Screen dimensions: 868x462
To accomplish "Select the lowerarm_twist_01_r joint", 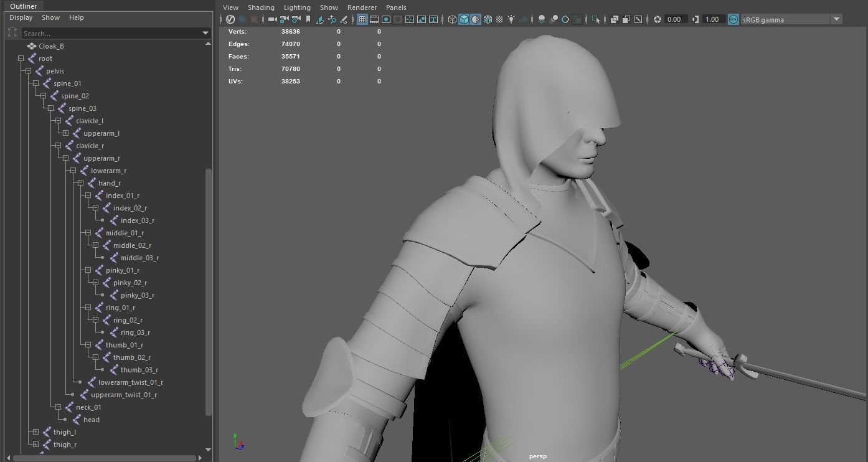I will pyautogui.click(x=130, y=382).
